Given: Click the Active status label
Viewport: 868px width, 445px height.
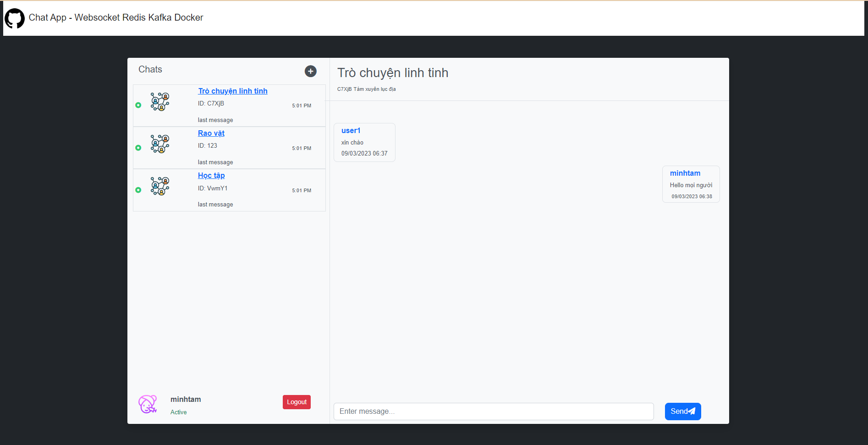Looking at the screenshot, I should tap(179, 412).
